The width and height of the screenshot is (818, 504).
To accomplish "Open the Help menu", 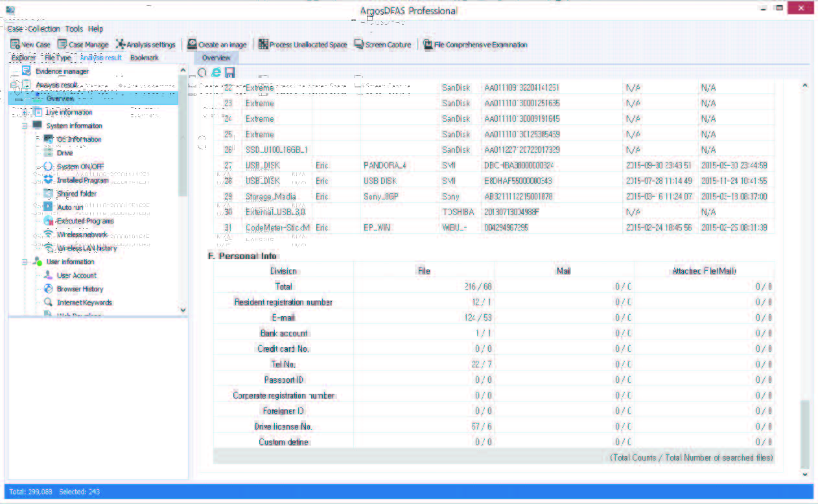I will click(96, 29).
